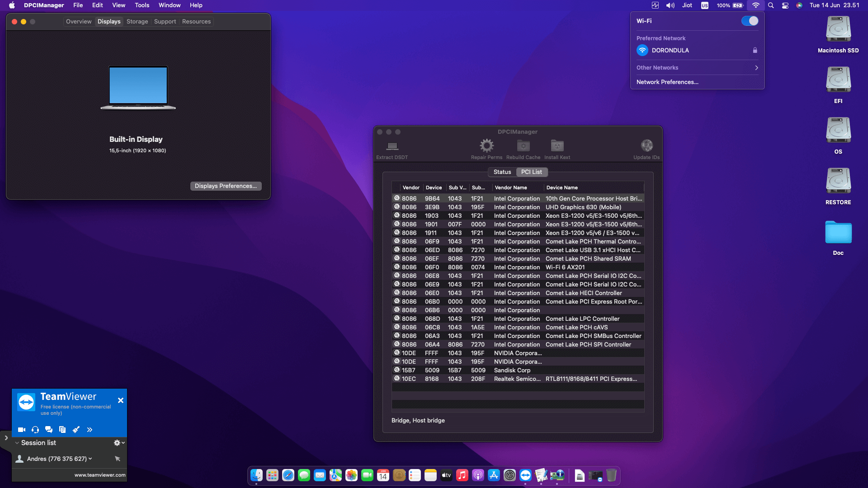
Task: Open Spotlight search from the menu bar
Action: click(x=770, y=5)
